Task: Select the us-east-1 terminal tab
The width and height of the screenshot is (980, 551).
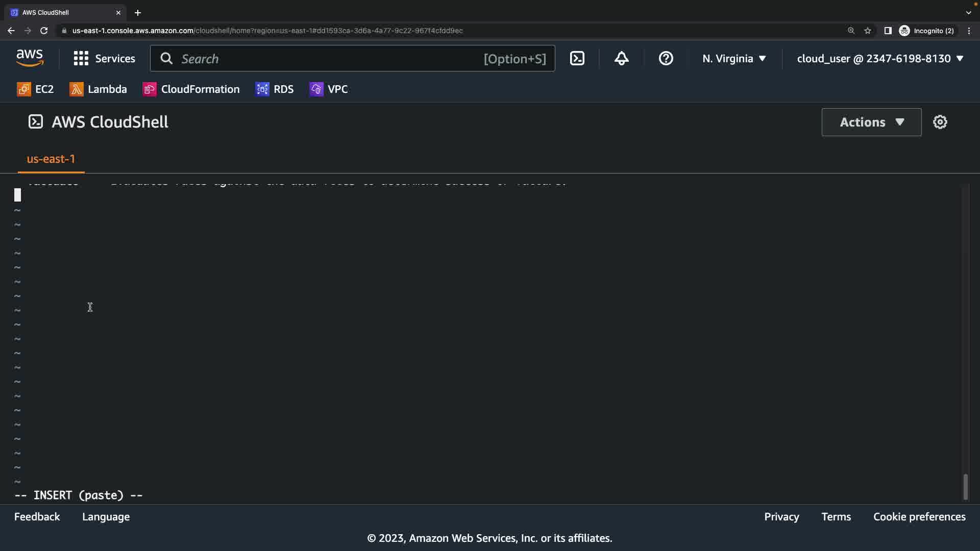Action: (51, 159)
